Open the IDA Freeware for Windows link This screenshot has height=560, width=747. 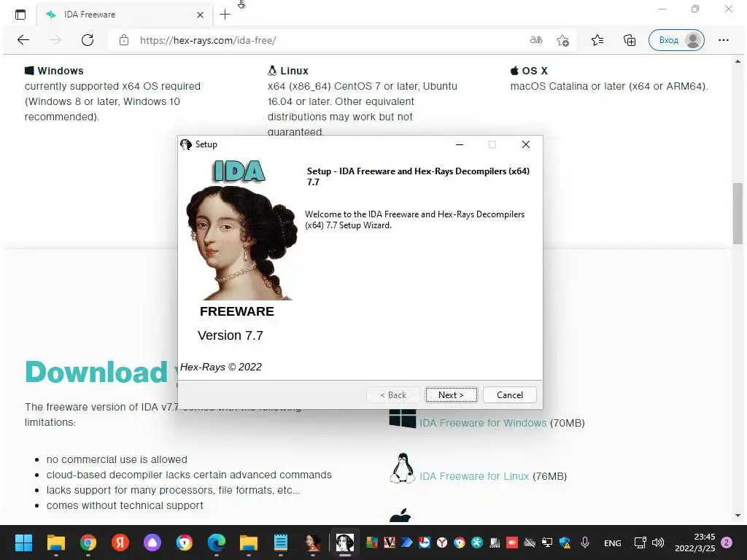tap(483, 423)
